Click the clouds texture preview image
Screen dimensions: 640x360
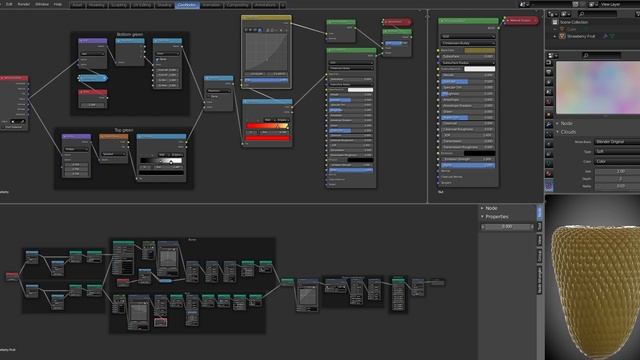pos(598,87)
